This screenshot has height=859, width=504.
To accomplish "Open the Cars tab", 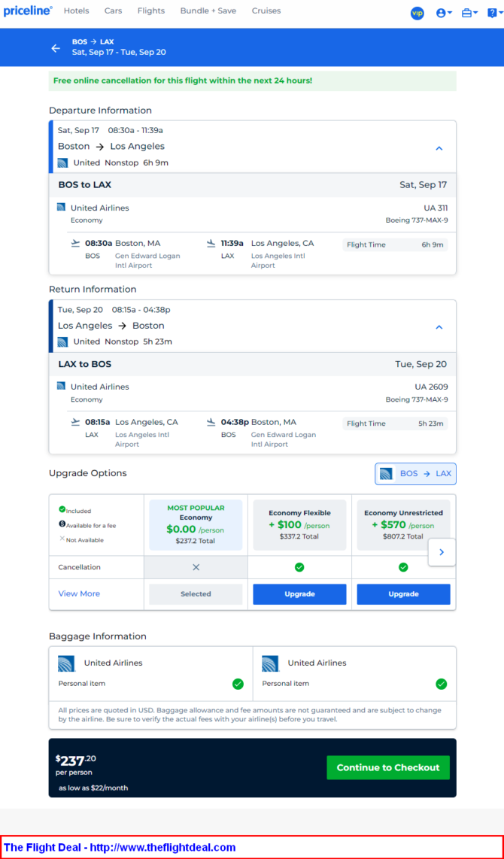I will coord(114,11).
